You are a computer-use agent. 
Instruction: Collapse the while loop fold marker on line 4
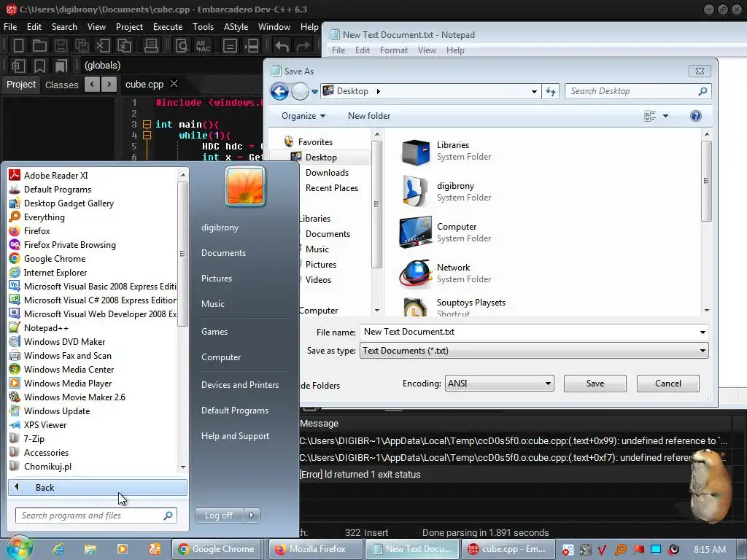pyautogui.click(x=147, y=136)
